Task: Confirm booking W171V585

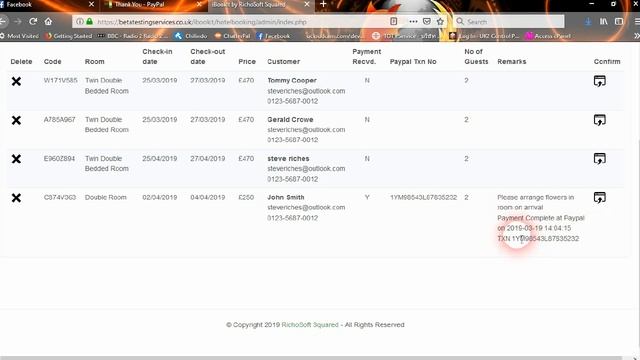Action: [x=599, y=81]
